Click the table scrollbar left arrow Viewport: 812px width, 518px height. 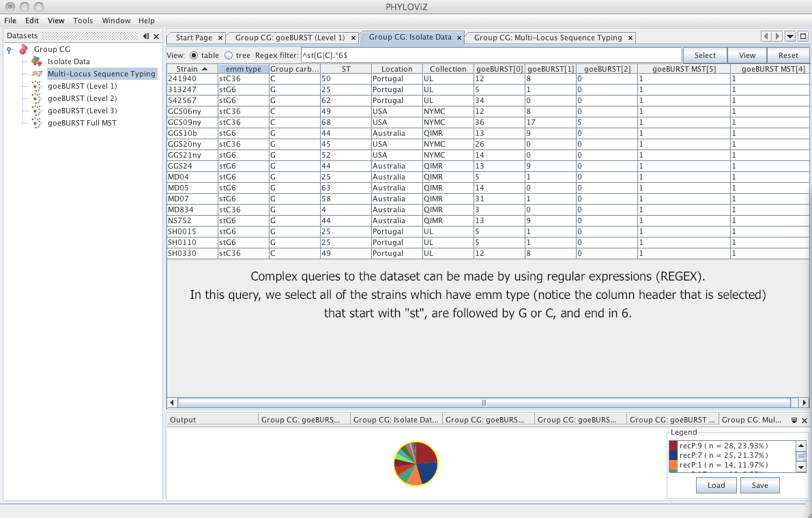click(172, 403)
